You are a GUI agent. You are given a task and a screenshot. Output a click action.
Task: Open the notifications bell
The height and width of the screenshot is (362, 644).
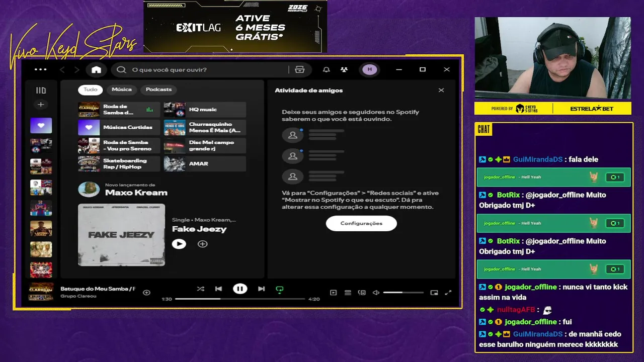pos(327,70)
